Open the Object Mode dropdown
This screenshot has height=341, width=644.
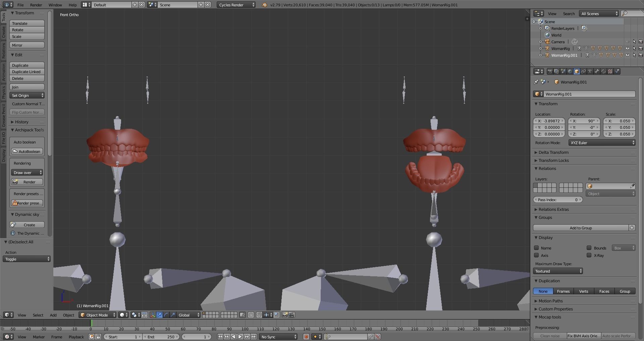coord(98,315)
